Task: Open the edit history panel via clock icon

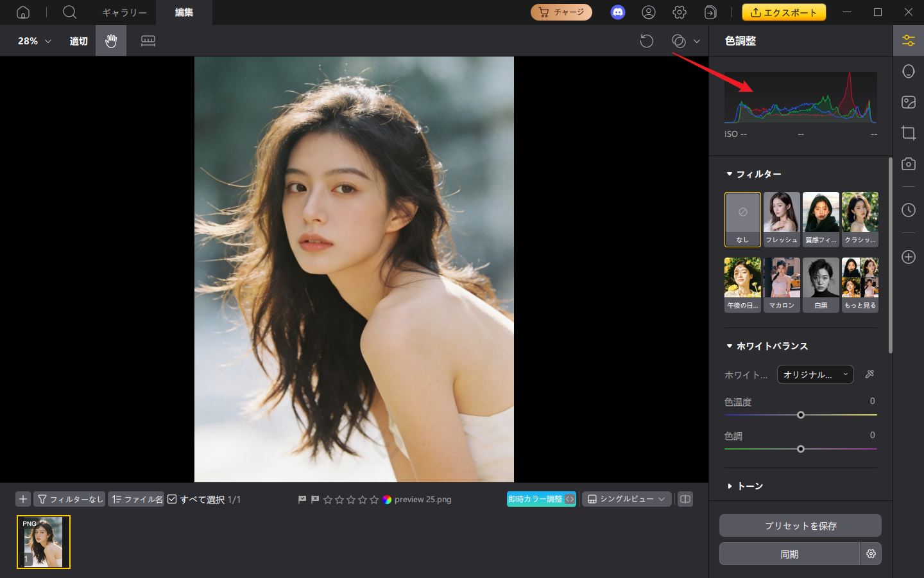Action: click(908, 210)
